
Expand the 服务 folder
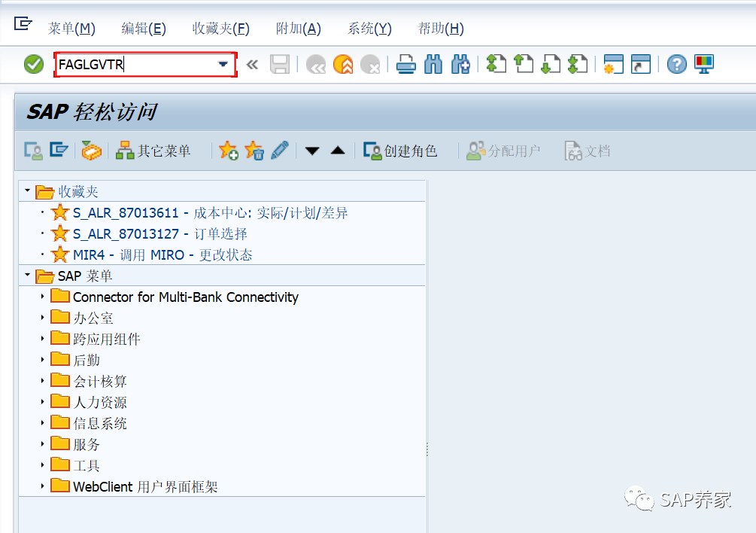42,444
